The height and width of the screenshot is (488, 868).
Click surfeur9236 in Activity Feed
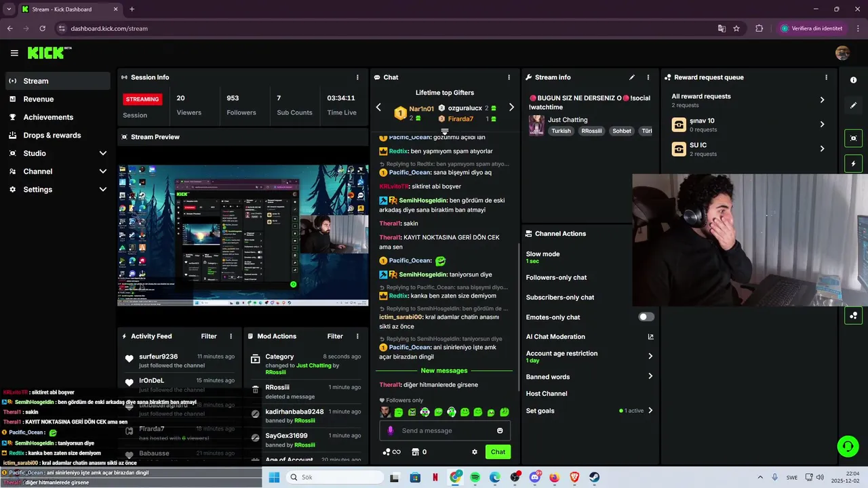pos(159,357)
